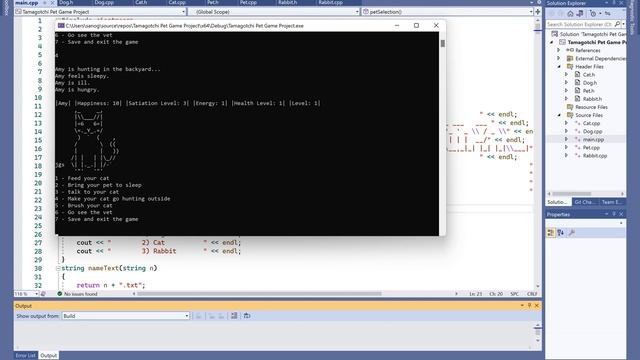The image size is (640, 360).
Task: Click the console window vertical scrollbar thumb
Action: [x=442, y=43]
